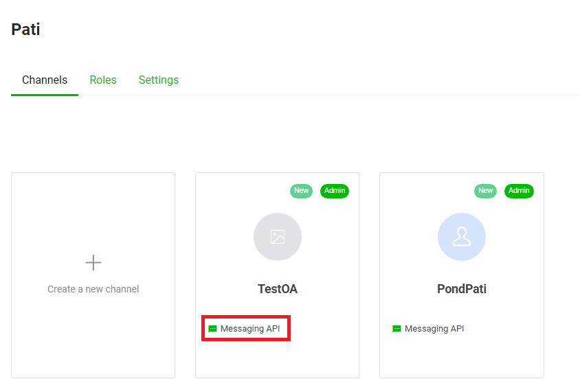The image size is (580, 392).
Task: Click the New badge on PondPati card
Action: tap(485, 191)
